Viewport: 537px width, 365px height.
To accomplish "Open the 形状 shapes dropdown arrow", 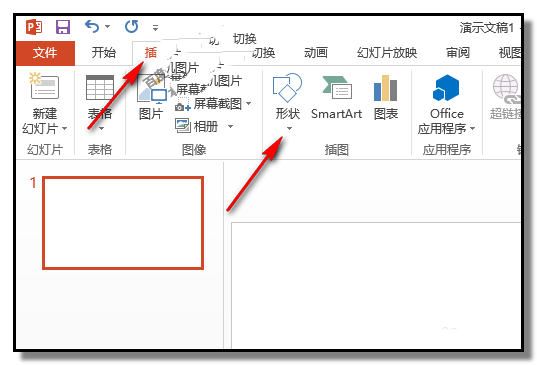I will (289, 129).
